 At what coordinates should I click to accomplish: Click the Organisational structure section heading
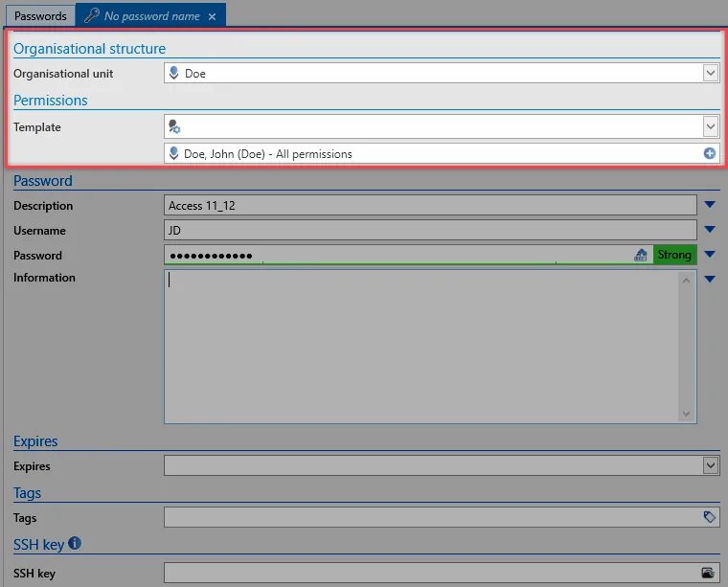(x=90, y=48)
